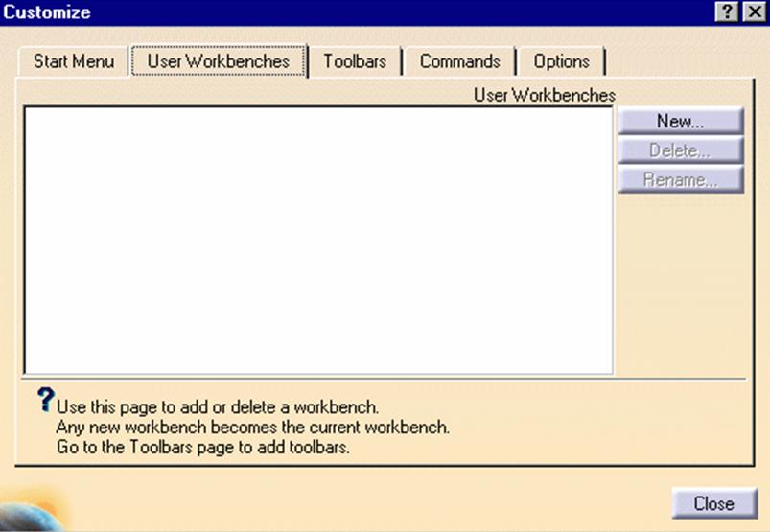Click the title bar help question mark
This screenshot has height=532, width=770.
(x=727, y=12)
